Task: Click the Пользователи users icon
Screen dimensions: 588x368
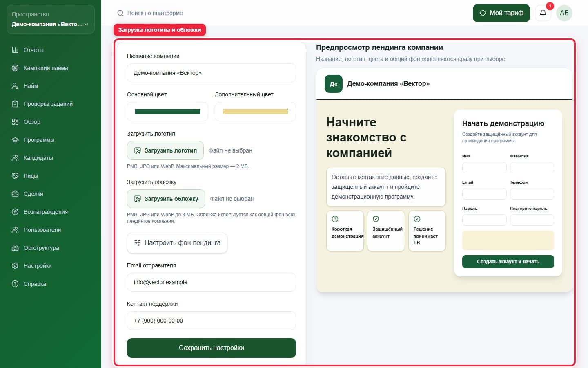Action: click(x=15, y=230)
